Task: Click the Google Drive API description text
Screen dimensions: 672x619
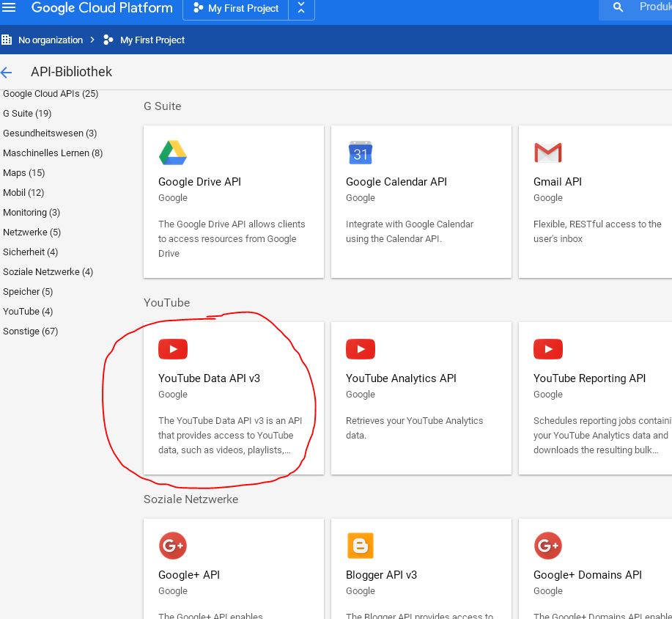Action: click(232, 238)
